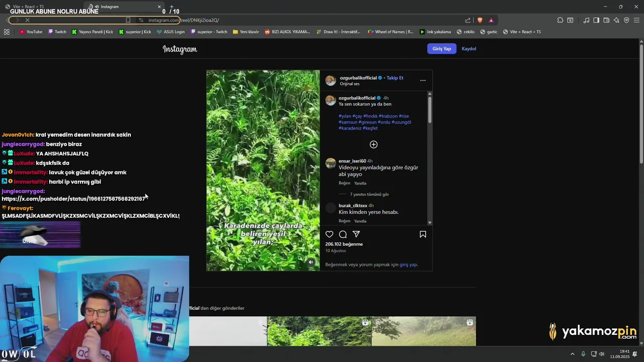Save the reel with bookmark icon
The width and height of the screenshot is (644, 362).
423,234
